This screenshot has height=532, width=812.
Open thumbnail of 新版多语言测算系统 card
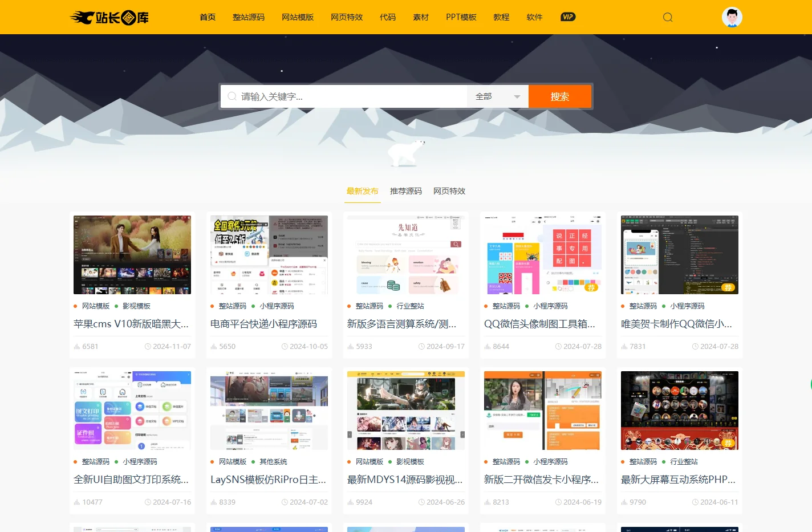[x=406, y=255]
